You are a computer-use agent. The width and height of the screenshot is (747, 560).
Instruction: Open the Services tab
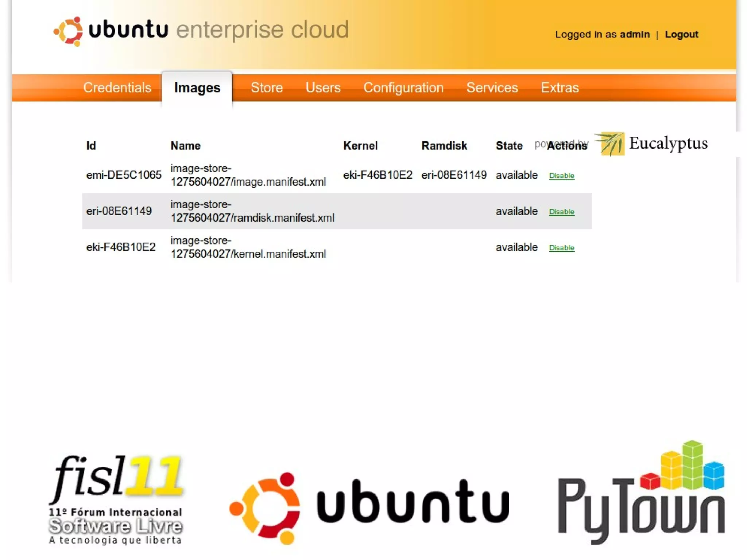492,88
